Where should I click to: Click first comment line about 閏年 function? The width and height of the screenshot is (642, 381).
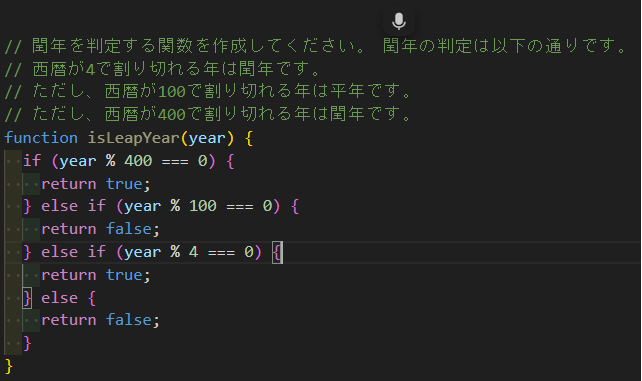click(x=315, y=46)
